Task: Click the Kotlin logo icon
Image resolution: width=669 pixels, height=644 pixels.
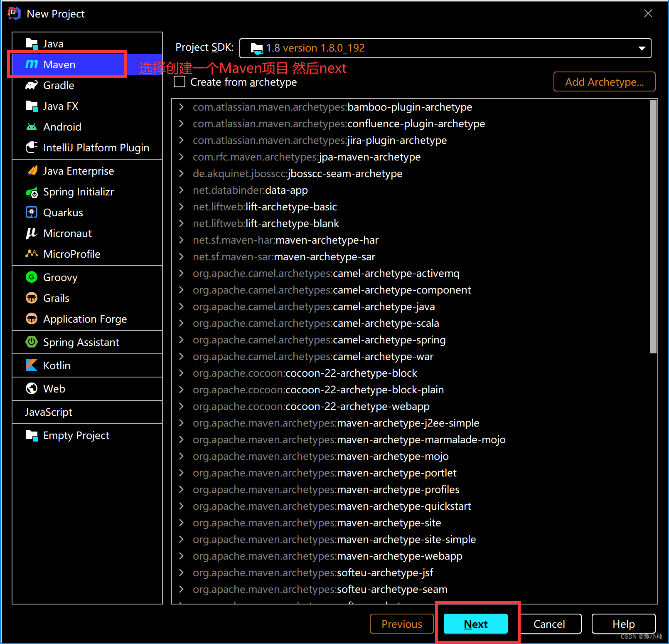Action: click(x=32, y=365)
